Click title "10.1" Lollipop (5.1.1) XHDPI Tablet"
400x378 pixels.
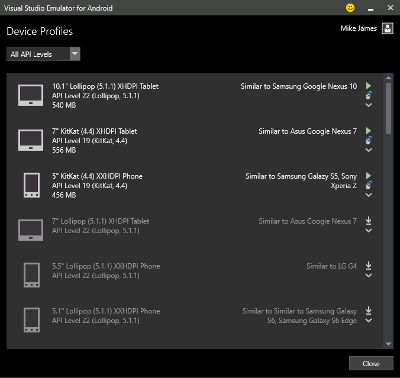[x=105, y=86]
